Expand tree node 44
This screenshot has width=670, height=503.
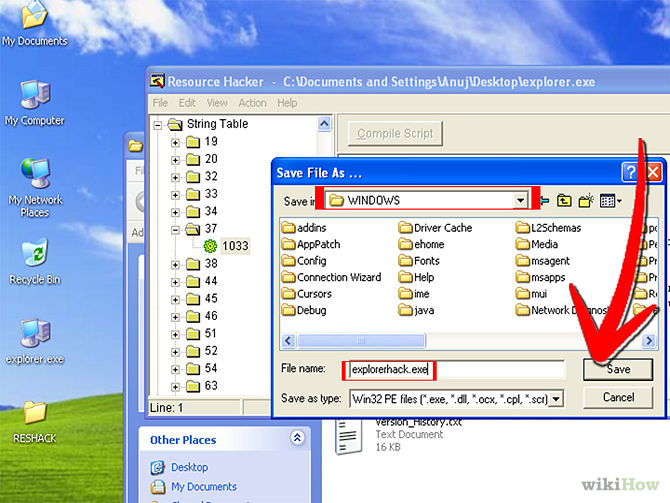175,282
